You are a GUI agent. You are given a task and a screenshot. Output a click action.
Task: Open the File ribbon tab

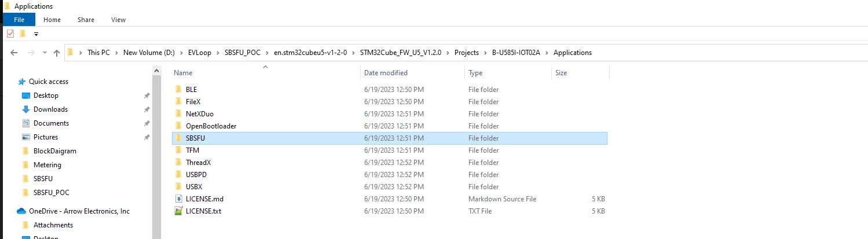click(x=19, y=20)
